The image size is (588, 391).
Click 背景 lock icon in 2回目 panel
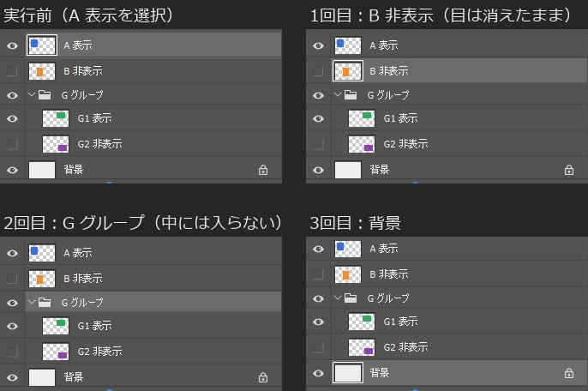tap(263, 377)
